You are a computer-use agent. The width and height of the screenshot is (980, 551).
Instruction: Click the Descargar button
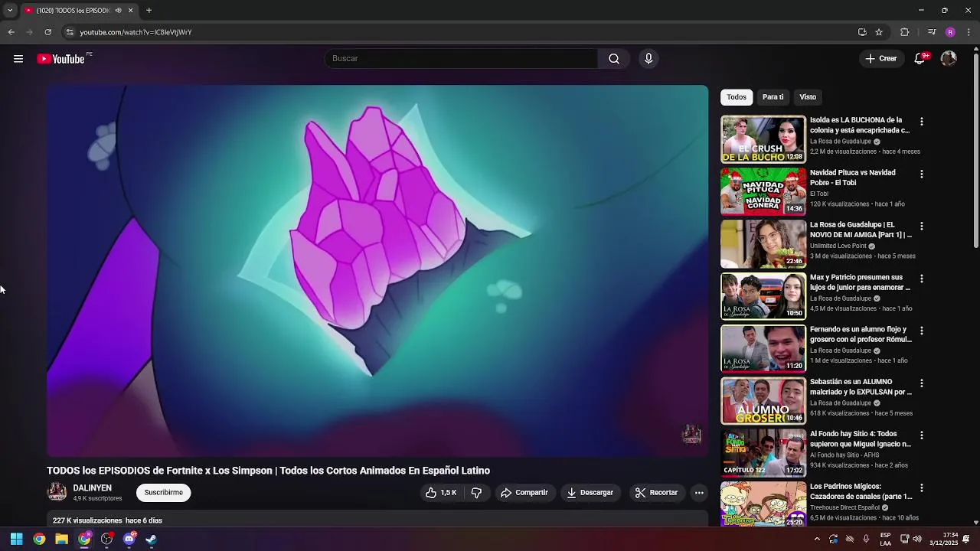click(x=590, y=493)
